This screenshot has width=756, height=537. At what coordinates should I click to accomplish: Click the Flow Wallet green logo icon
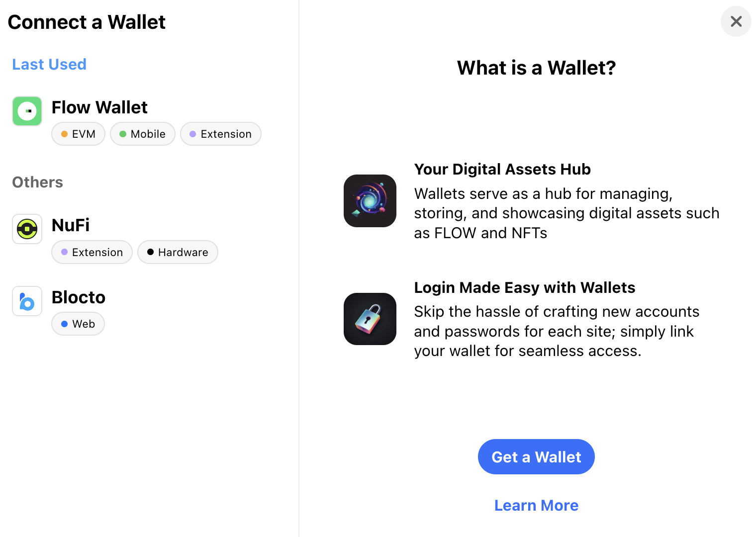tap(27, 111)
